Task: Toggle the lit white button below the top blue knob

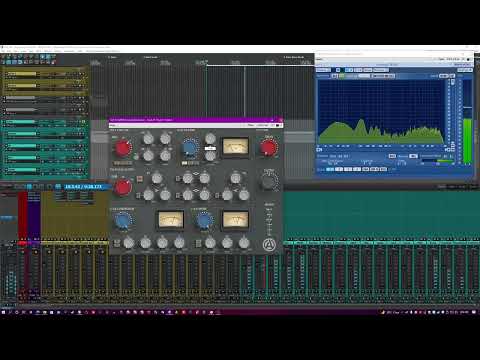Action: [184, 163]
